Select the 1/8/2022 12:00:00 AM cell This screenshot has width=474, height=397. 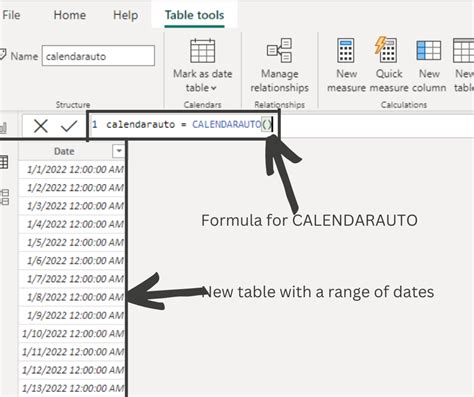pos(72,297)
